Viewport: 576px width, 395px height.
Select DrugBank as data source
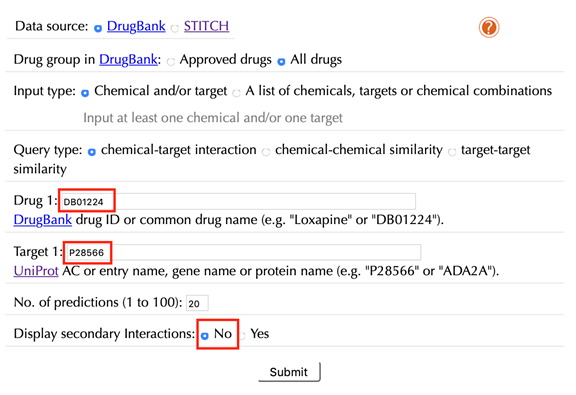[98, 28]
